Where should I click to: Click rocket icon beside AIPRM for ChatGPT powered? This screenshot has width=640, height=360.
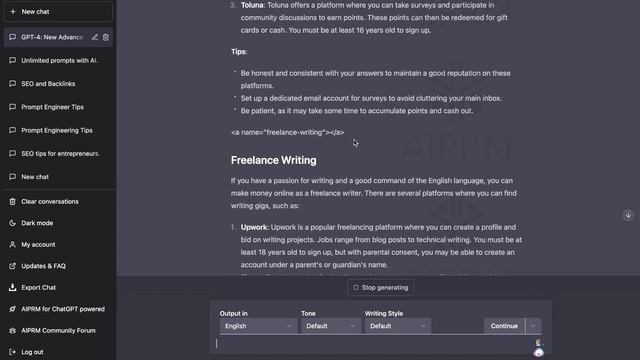tap(13, 309)
